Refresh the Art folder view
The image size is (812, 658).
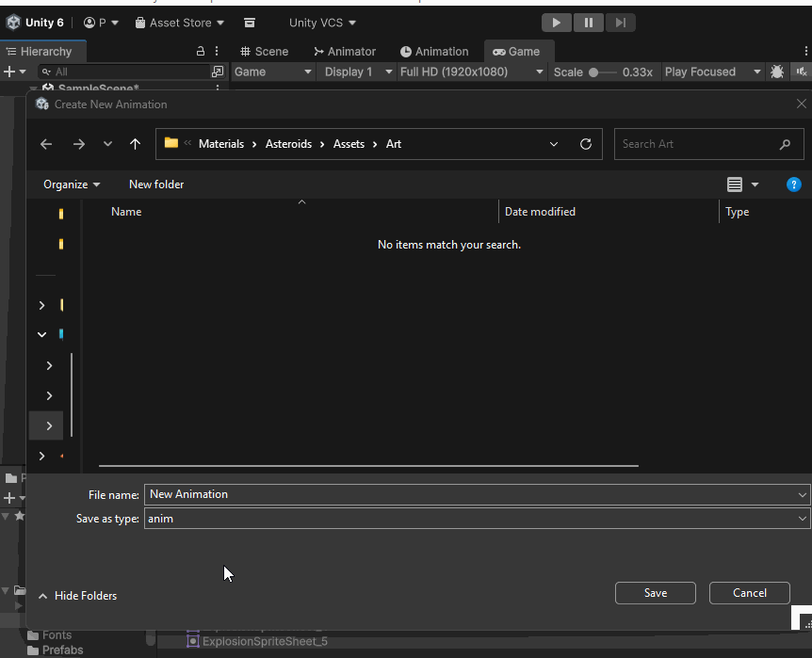click(x=586, y=144)
